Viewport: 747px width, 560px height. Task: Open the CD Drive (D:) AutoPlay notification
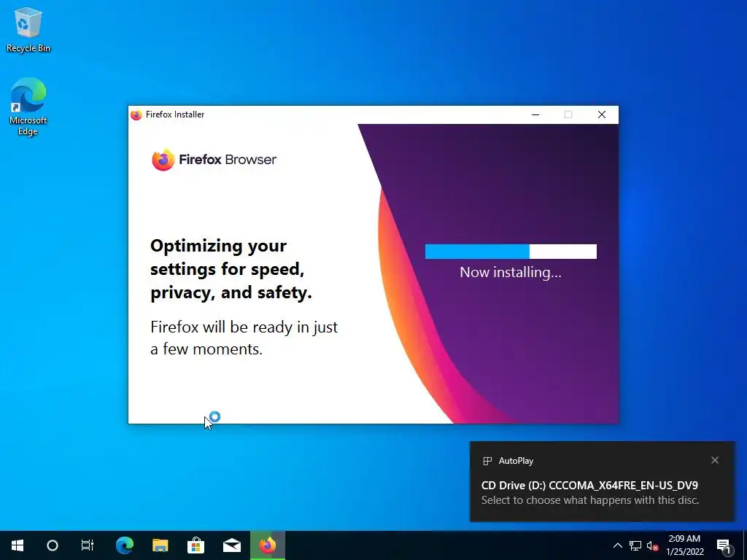pos(602,481)
